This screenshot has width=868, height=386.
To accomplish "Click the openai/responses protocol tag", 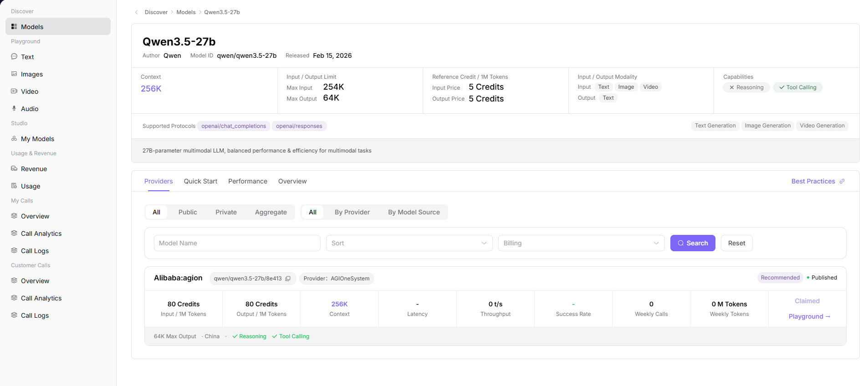I will 299,126.
